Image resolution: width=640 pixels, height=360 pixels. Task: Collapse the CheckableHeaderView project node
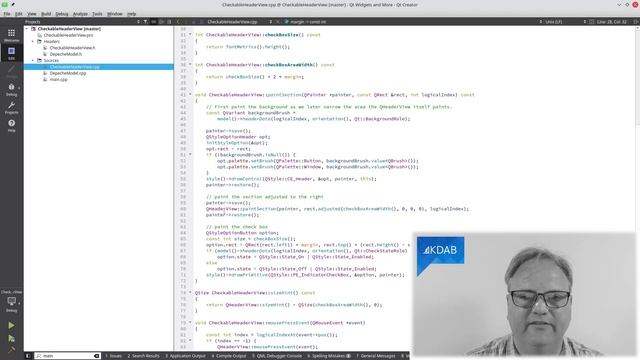pos(27,29)
